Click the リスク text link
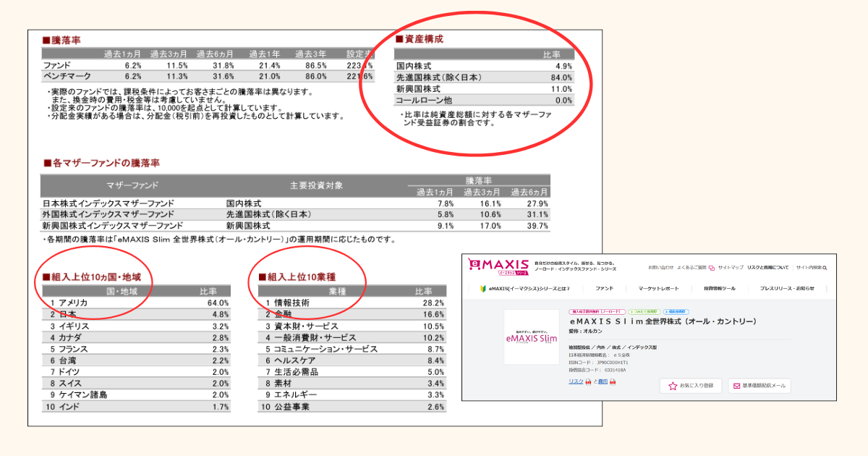868x456 pixels. [576, 381]
